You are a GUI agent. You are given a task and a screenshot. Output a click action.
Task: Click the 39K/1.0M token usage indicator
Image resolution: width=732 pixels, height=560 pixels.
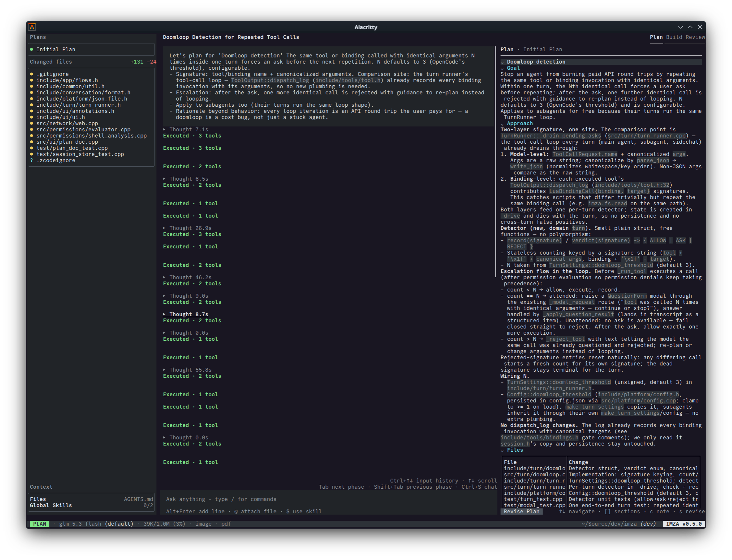point(164,524)
